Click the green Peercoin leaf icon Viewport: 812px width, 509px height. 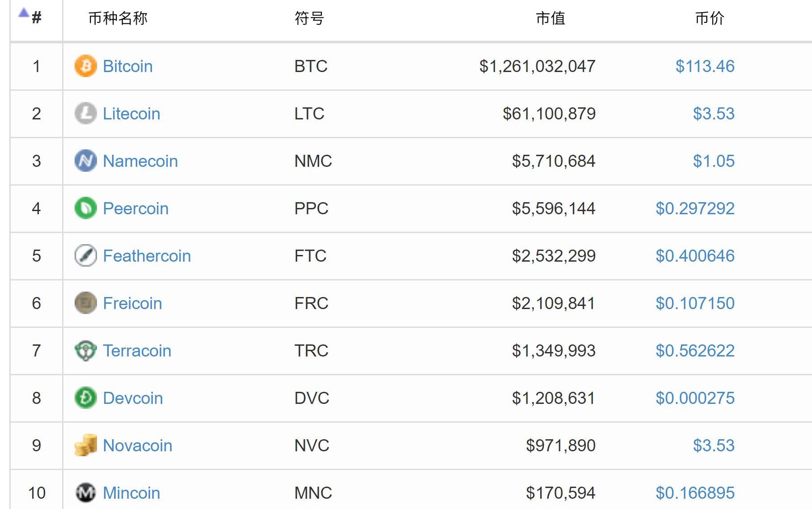point(85,208)
